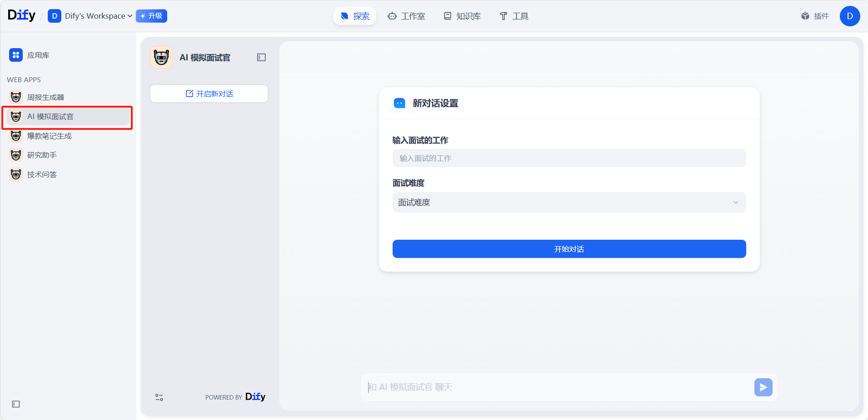This screenshot has height=420, width=868.
Task: Focus the 输入面试的工作 input field
Action: (x=569, y=158)
